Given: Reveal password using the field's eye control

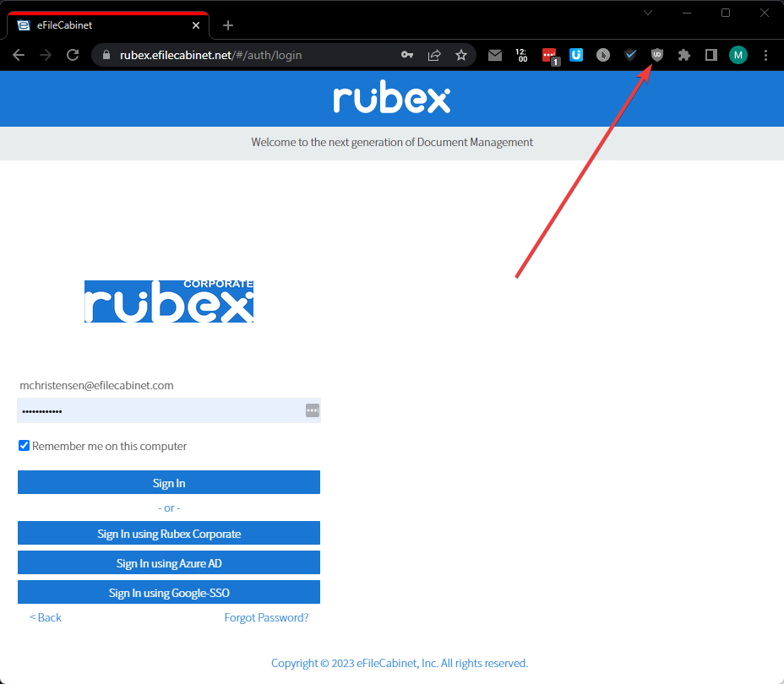Looking at the screenshot, I should (312, 410).
